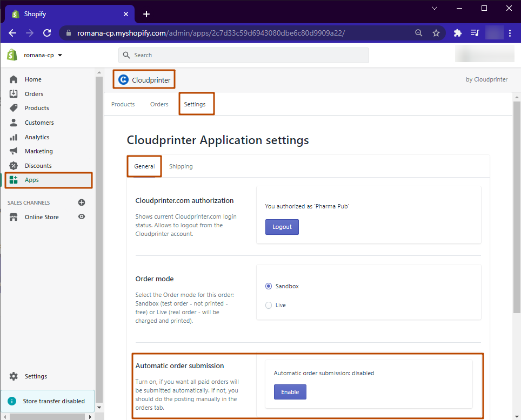The height and width of the screenshot is (420, 521).
Task: Click the sidebar scroll up arrow
Action: tap(99, 72)
